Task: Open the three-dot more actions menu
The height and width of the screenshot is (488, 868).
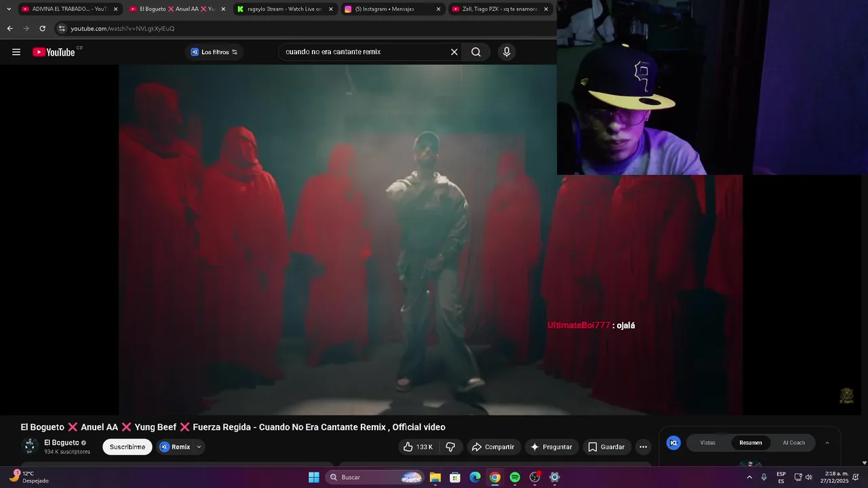Action: pyautogui.click(x=644, y=447)
